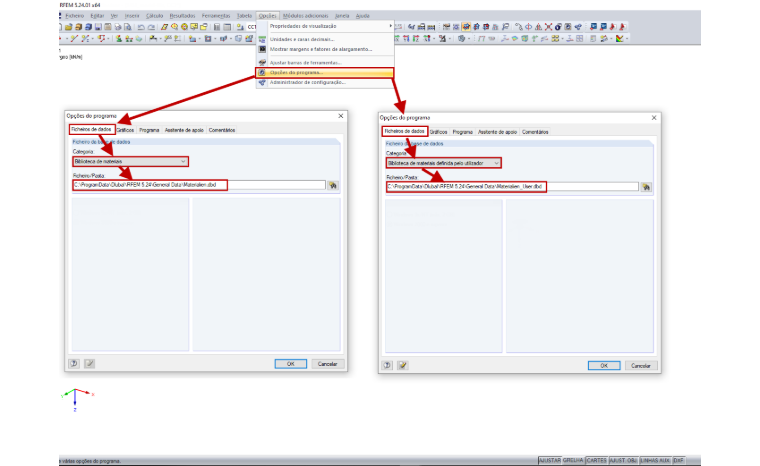Viewport: 760px width, 466px height.
Task: Confirm with OK in Materialien_User.dbd dialog
Action: pos(604,366)
